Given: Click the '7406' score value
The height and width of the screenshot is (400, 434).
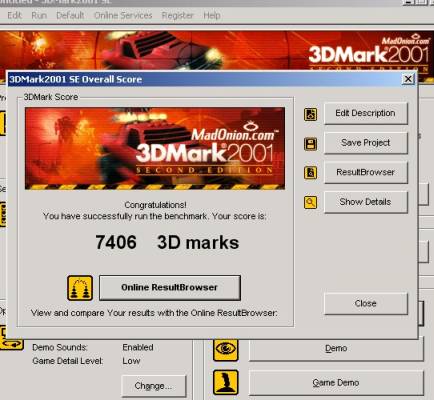Looking at the screenshot, I should (x=116, y=242).
